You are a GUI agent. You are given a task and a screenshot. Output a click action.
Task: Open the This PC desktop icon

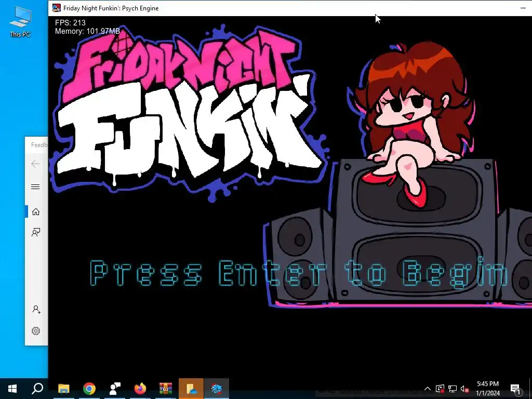(20, 22)
